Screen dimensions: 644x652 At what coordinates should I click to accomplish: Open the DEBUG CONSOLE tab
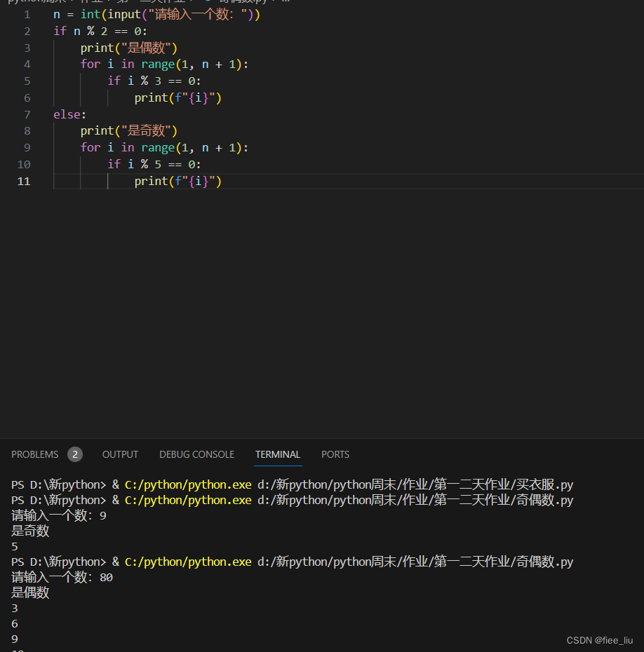click(x=196, y=454)
